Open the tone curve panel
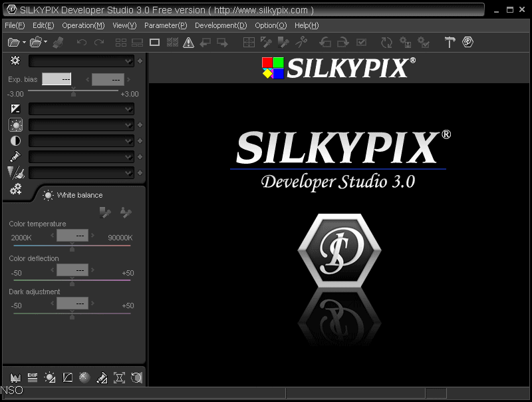 pyautogui.click(x=68, y=377)
